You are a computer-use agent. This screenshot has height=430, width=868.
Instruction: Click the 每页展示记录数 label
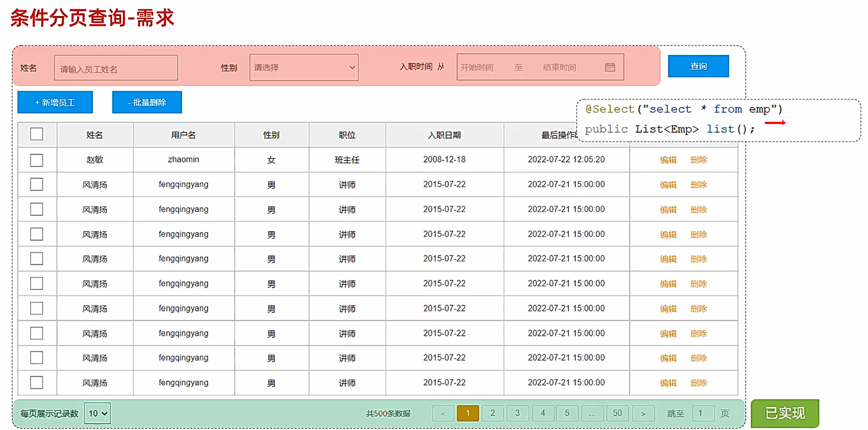49,414
